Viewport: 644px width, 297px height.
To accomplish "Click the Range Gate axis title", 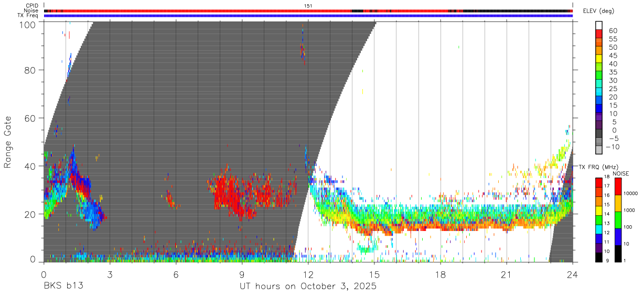I will click(x=8, y=142).
